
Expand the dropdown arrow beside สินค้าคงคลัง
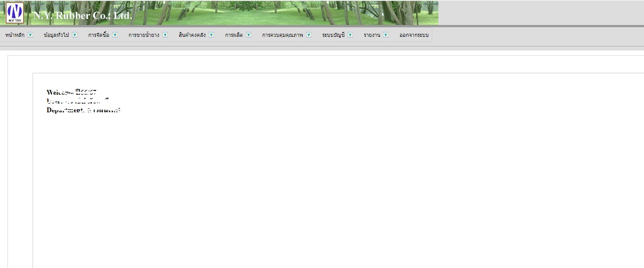tap(211, 35)
